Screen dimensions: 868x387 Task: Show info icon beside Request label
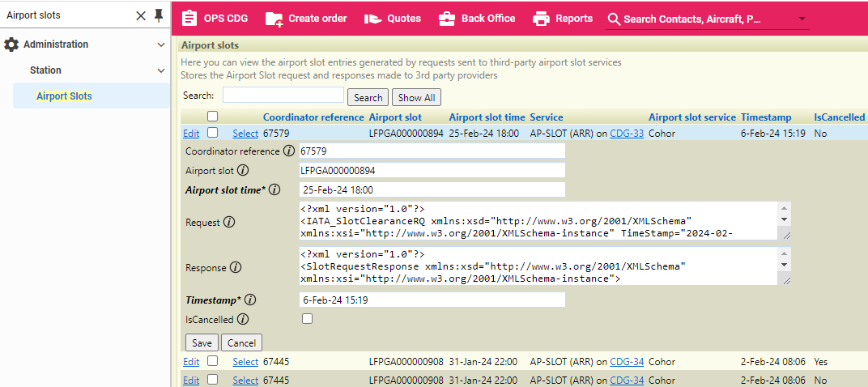[x=229, y=223]
